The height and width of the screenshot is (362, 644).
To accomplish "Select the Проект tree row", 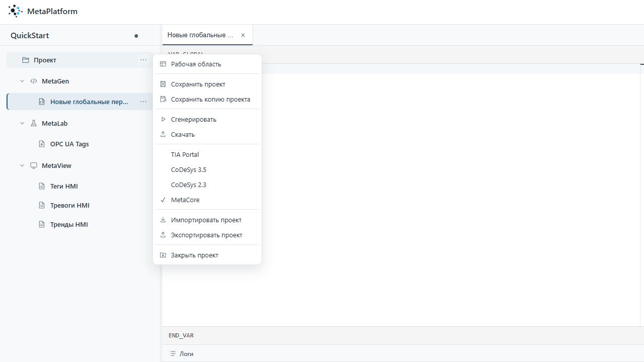I will pos(79,60).
